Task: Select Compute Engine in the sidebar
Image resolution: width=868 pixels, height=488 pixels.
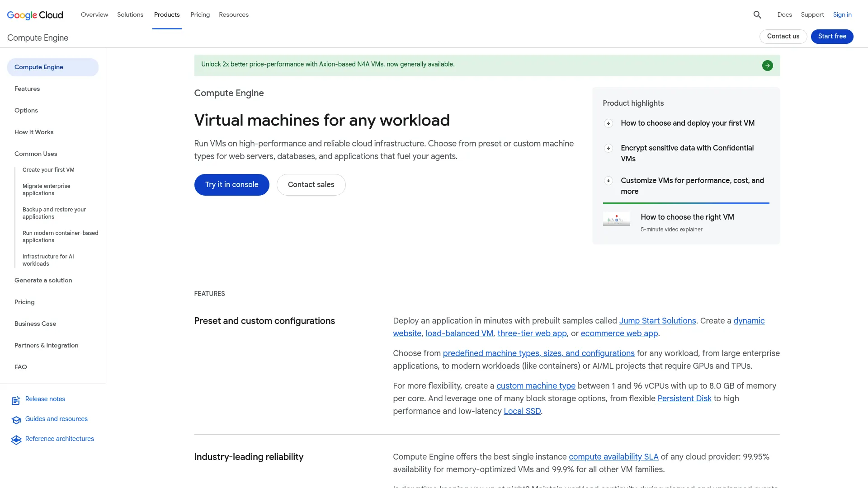Action: click(x=53, y=67)
